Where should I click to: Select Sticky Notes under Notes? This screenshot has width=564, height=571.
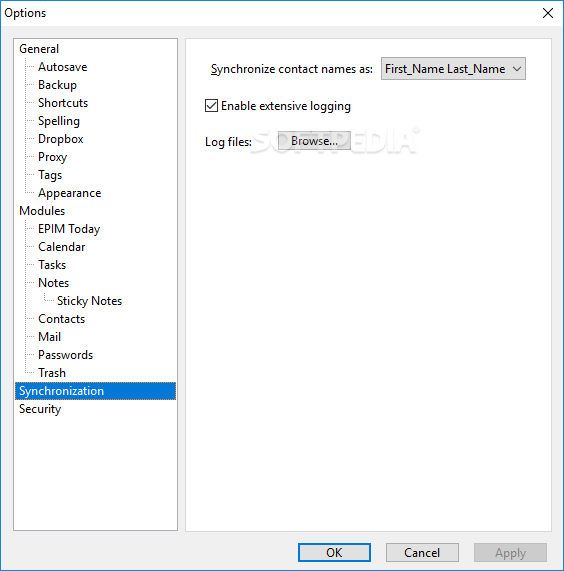pos(90,301)
